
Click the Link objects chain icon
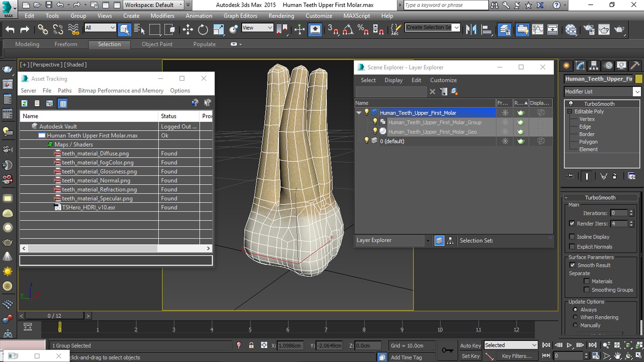coord(43,29)
